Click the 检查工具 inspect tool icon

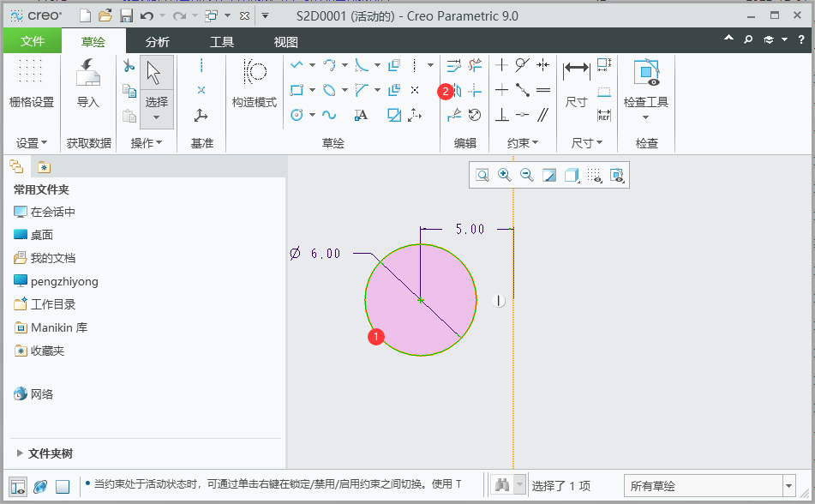[645, 72]
